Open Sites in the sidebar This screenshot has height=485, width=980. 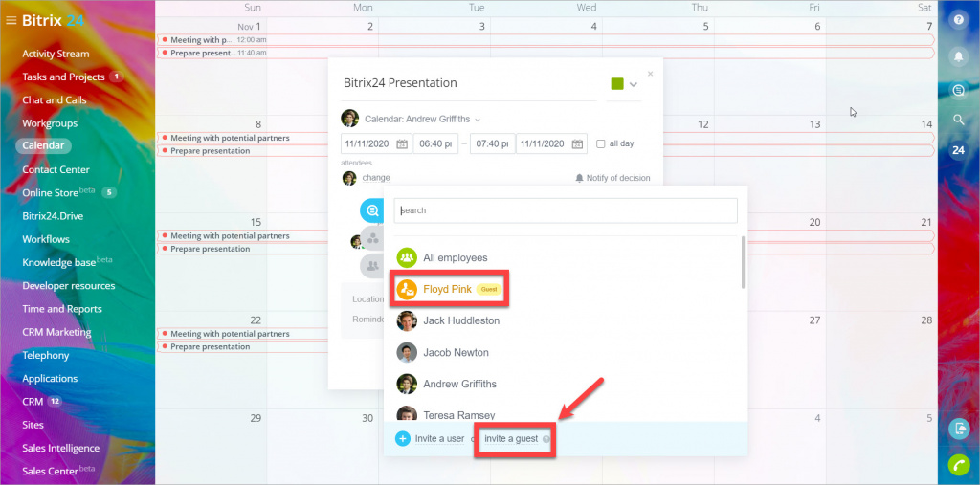(33, 425)
